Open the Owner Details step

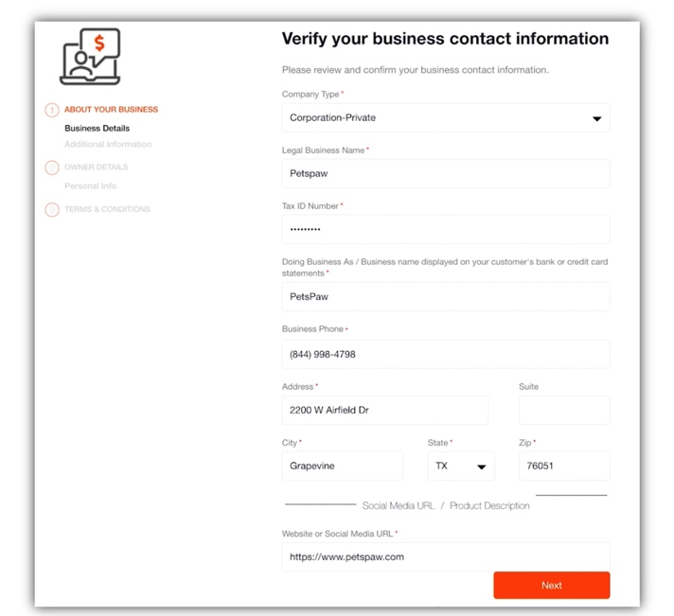(97, 167)
